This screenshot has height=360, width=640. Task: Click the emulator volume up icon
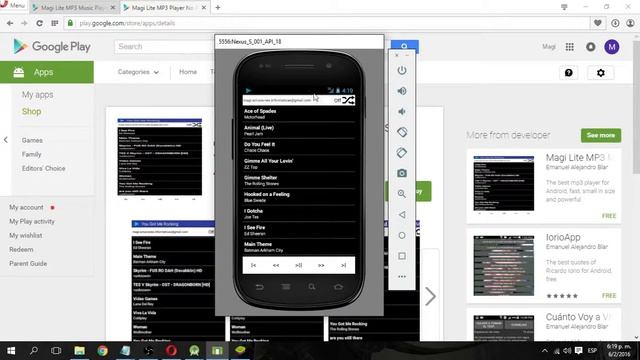pos(402,91)
